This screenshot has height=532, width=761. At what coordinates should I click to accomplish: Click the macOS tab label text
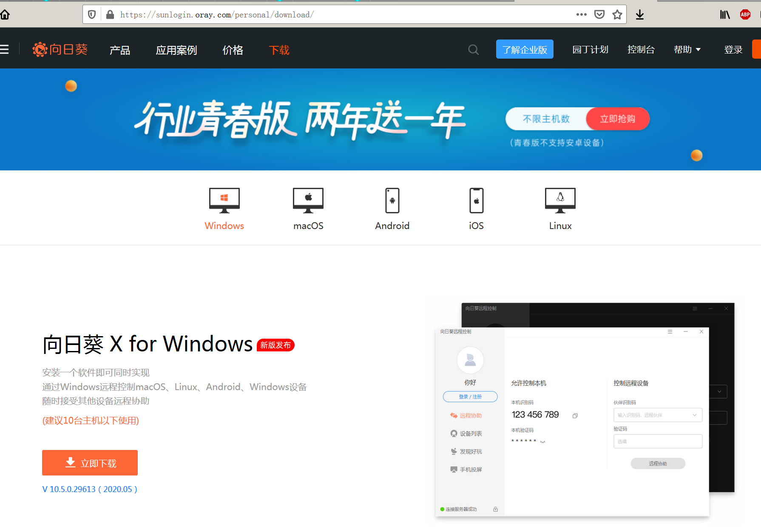[308, 226]
